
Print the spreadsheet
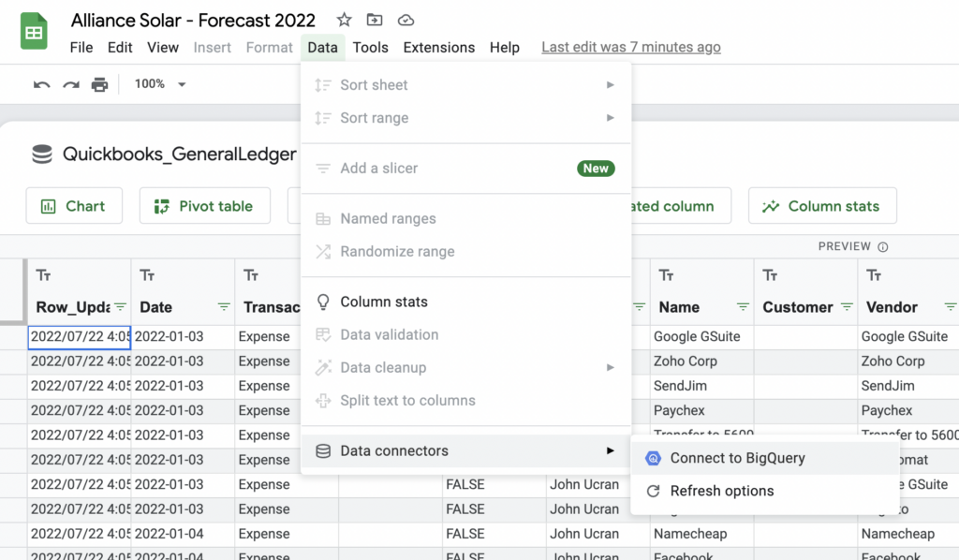(99, 84)
